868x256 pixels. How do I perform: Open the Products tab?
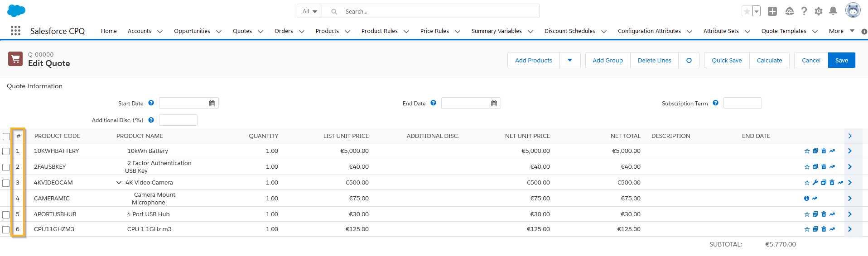click(327, 31)
